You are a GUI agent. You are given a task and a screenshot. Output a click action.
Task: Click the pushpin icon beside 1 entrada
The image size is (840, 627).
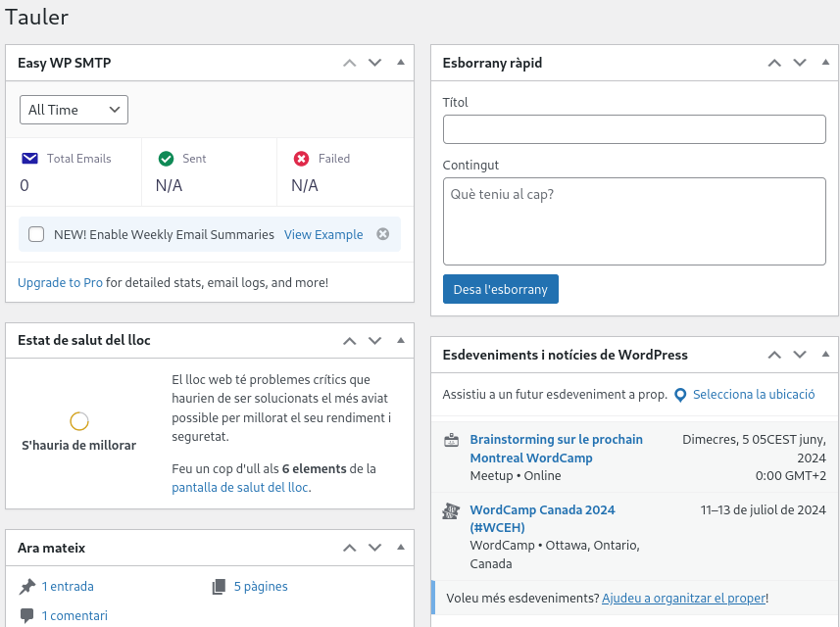(27, 587)
